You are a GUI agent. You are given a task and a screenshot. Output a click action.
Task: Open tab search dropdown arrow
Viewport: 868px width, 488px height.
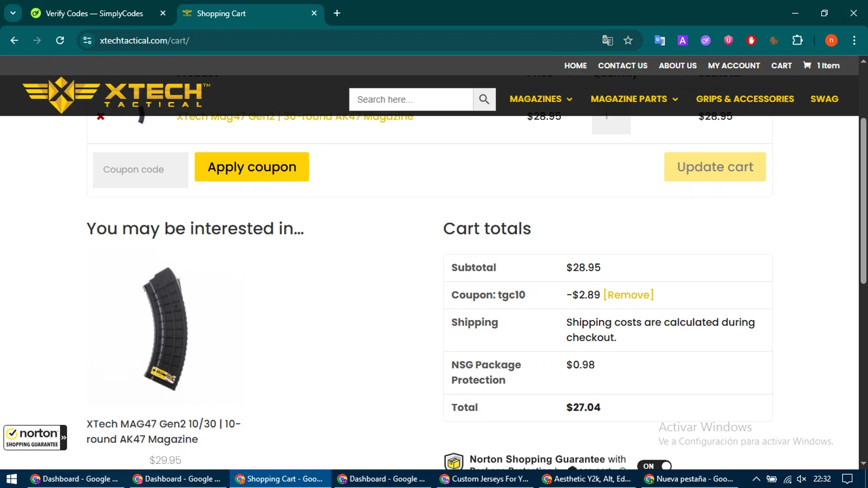pos(13,13)
